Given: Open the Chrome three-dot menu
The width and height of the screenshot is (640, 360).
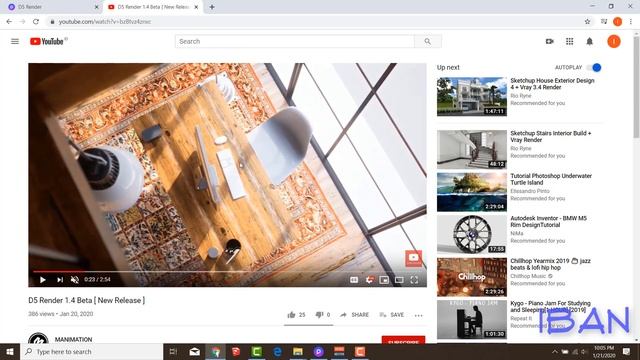Looking at the screenshot, I should click(631, 22).
